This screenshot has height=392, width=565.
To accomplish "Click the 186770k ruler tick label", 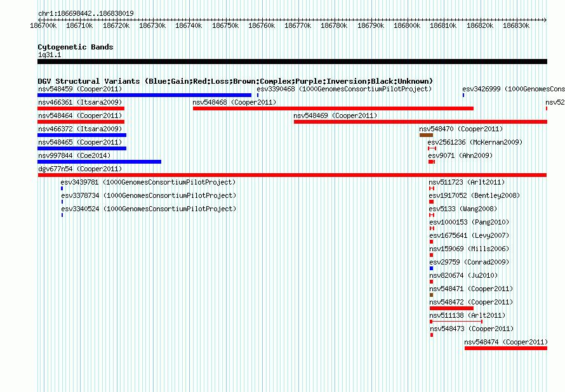I will [x=298, y=25].
